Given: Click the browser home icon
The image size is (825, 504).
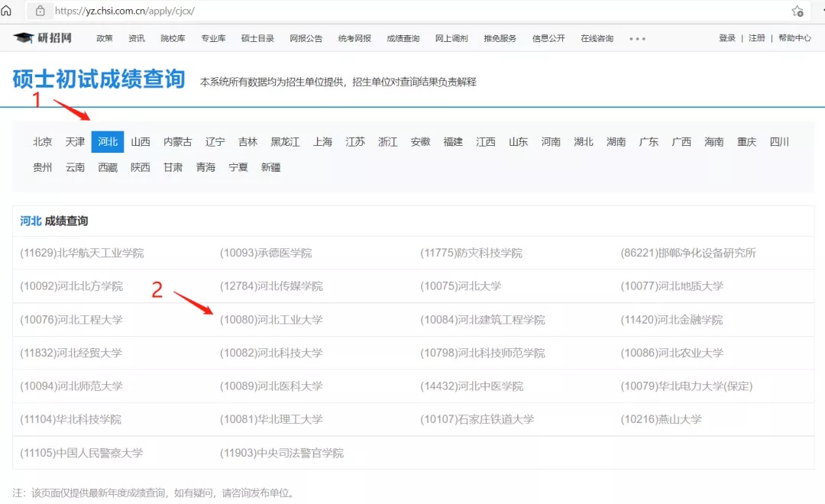Looking at the screenshot, I should [x=6, y=11].
